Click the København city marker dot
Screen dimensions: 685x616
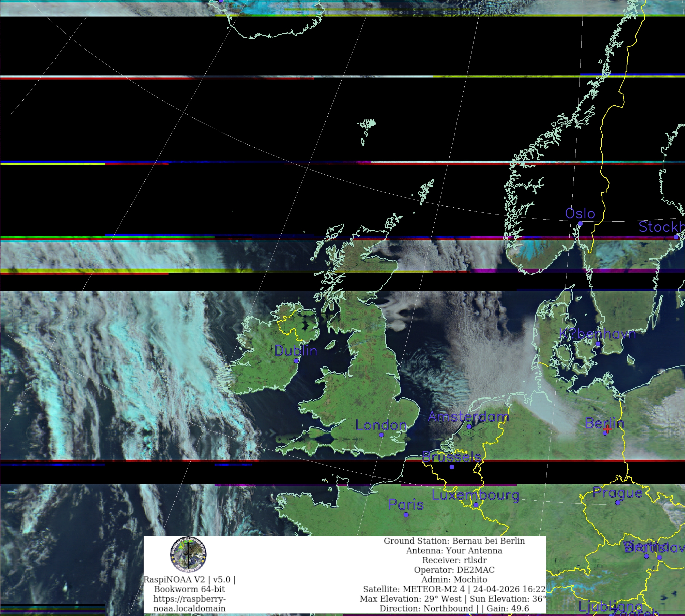[x=598, y=344]
